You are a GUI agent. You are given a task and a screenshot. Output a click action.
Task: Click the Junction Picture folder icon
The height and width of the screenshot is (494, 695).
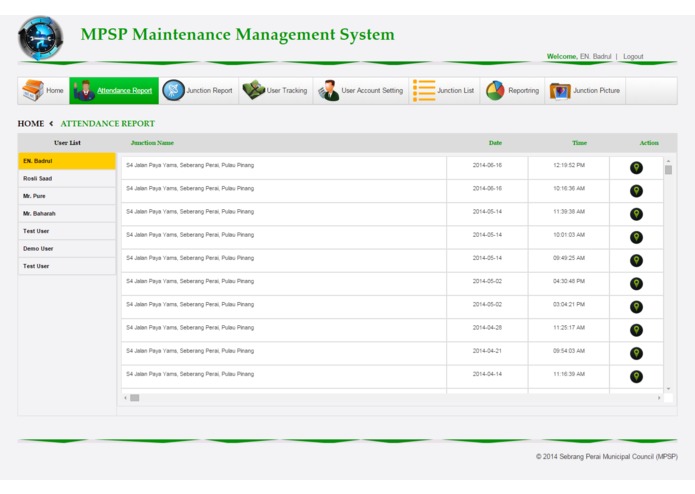point(560,91)
